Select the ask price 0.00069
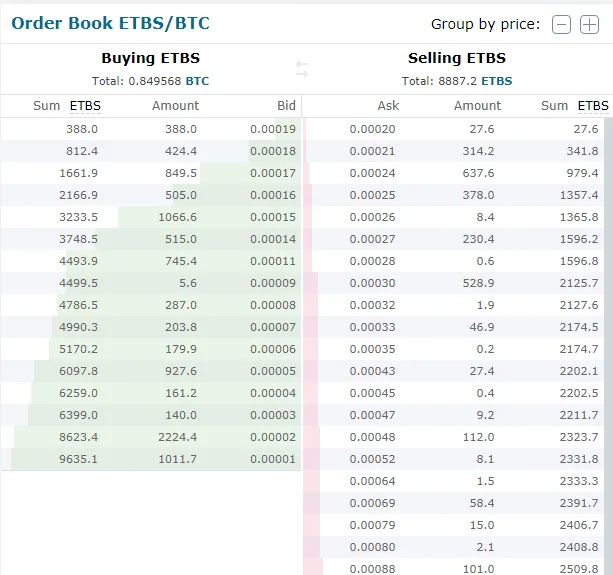 pyautogui.click(x=372, y=503)
